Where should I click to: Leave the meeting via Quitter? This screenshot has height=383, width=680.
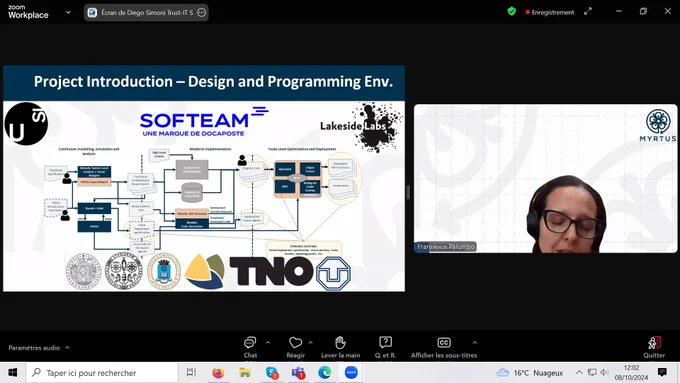654,347
